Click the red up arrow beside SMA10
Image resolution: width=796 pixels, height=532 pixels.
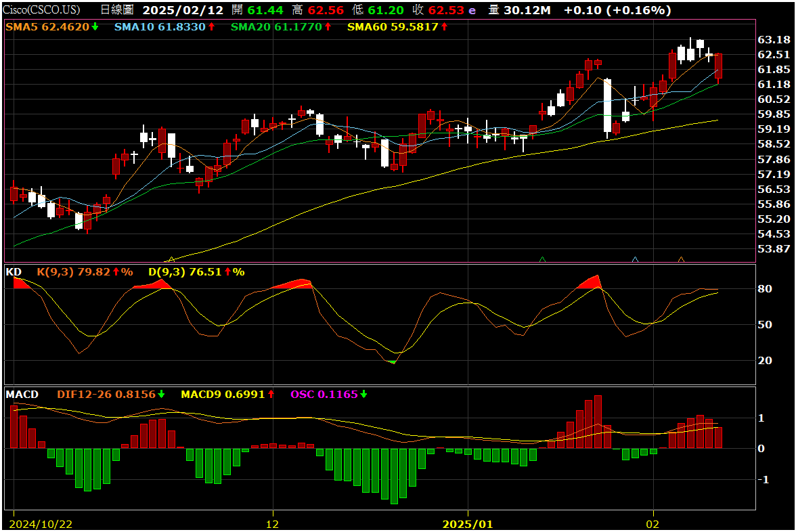pyautogui.click(x=211, y=27)
